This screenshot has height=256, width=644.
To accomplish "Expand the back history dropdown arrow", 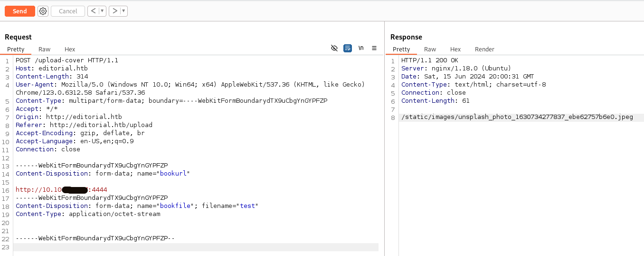I will tap(102, 11).
